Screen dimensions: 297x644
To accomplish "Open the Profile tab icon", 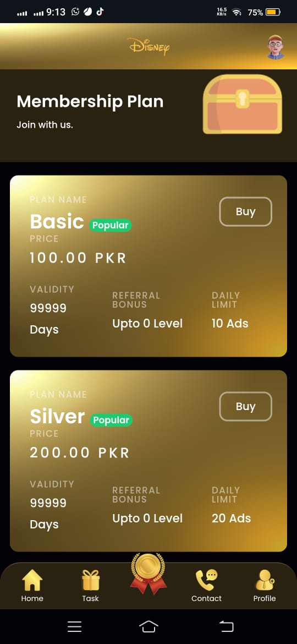I will [x=265, y=580].
